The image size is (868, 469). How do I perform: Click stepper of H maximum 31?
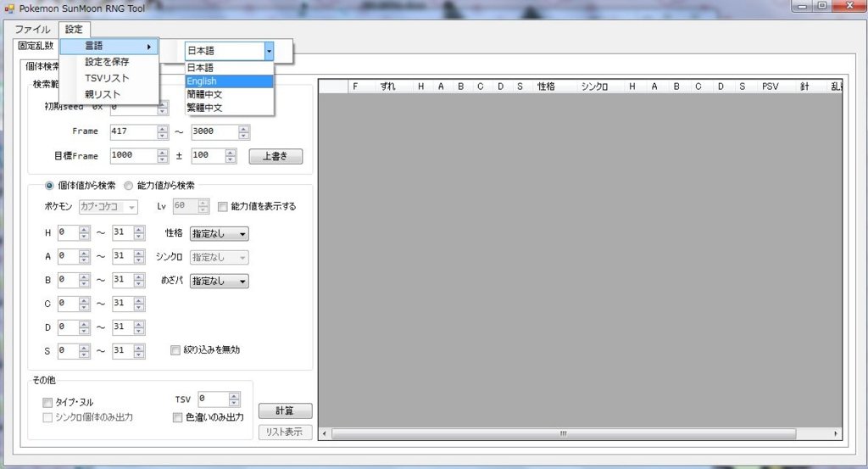point(139,232)
